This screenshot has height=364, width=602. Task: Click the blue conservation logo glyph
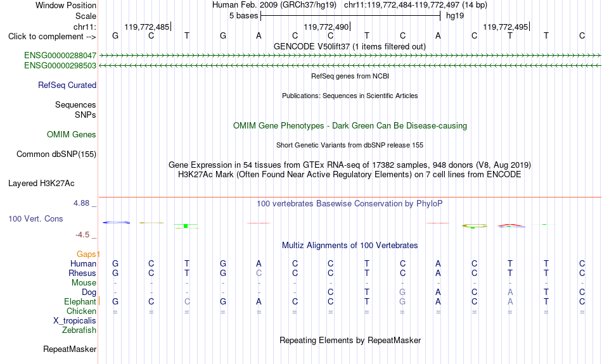pyautogui.click(x=116, y=222)
